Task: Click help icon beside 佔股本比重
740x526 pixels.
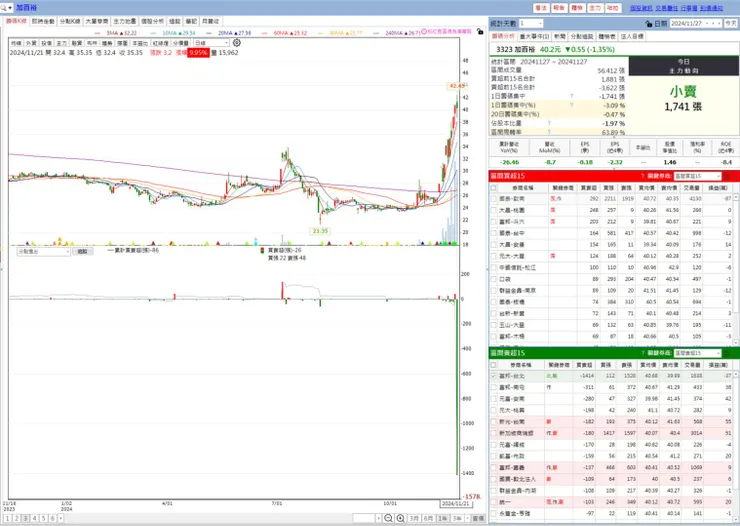Action: click(549, 123)
